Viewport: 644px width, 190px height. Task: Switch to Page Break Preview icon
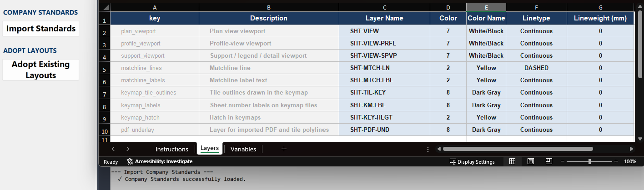548,161
